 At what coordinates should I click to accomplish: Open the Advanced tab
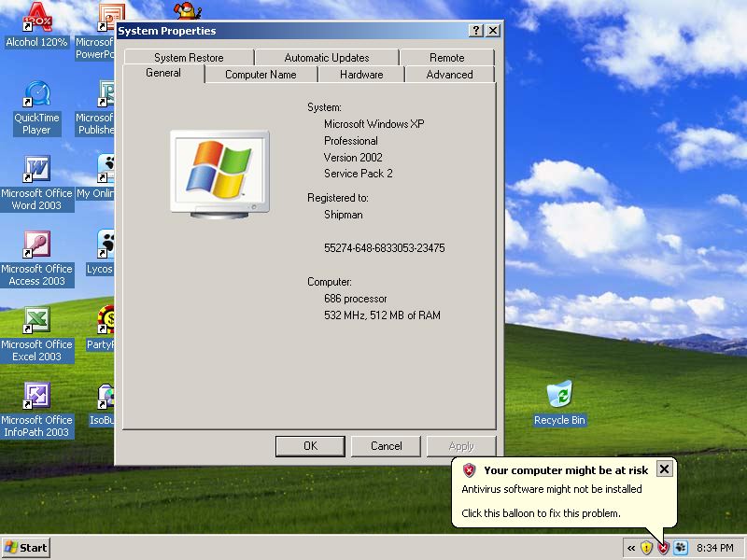coord(450,75)
